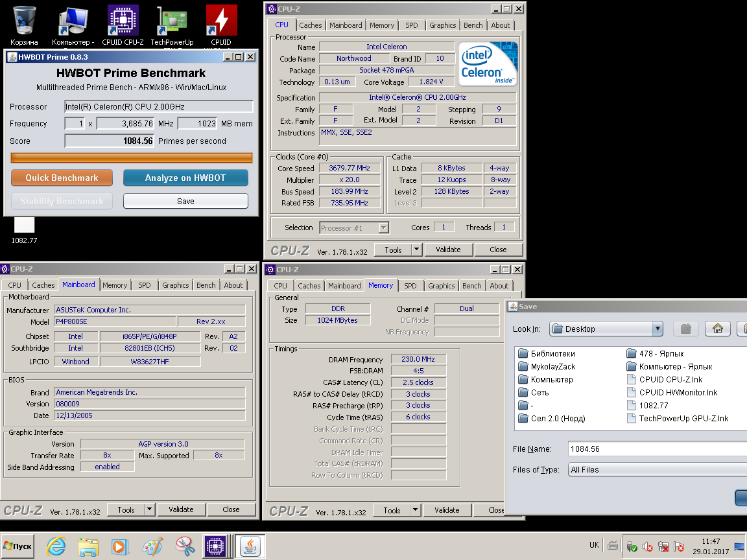Click the orange benchmark progress bar
The width and height of the screenshot is (747, 560).
[x=132, y=157]
